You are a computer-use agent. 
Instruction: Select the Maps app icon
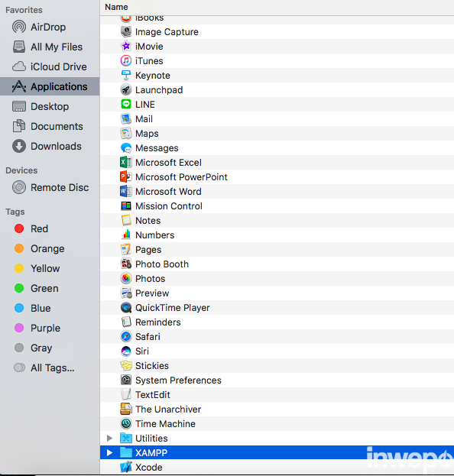pos(126,133)
